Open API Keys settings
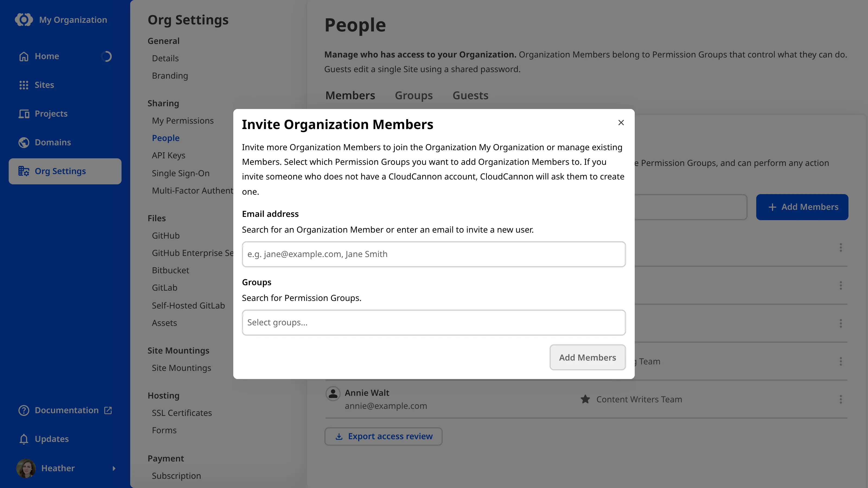 tap(168, 156)
